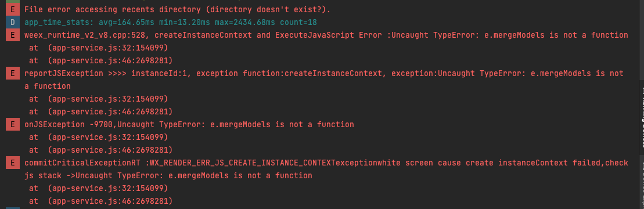The width and height of the screenshot is (644, 209).
Task: Click the E badge beside the onJSException -9700 entry
Action: tap(13, 124)
